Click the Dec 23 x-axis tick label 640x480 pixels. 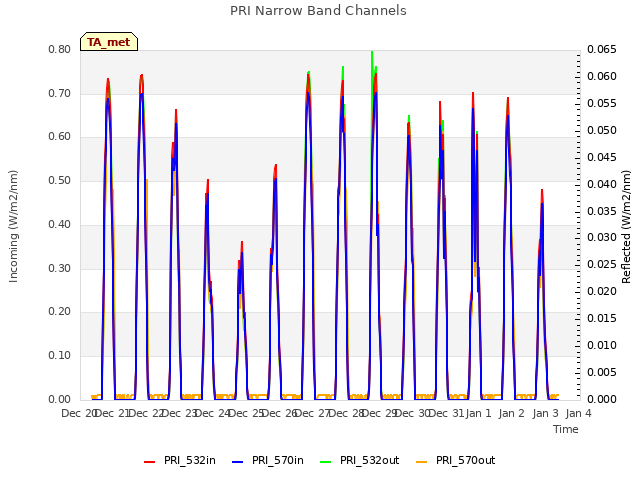pos(180,413)
